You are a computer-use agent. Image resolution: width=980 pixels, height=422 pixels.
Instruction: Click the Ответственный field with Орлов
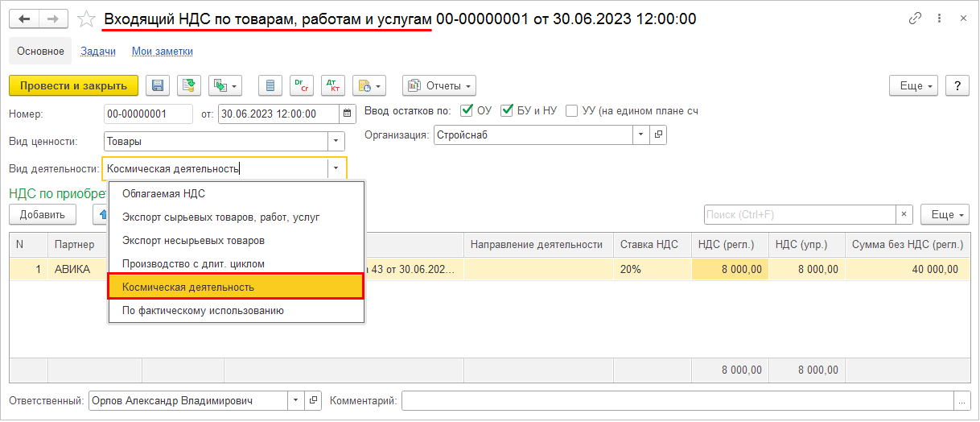click(187, 400)
